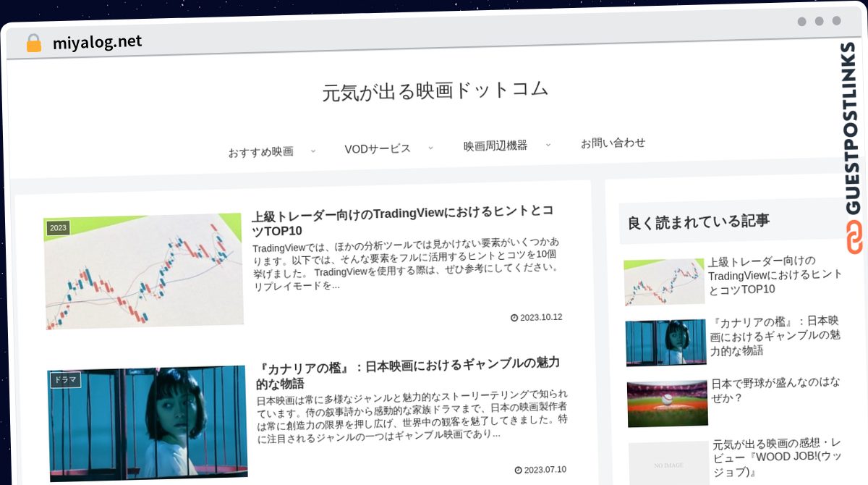
Task: Open main article 『カナリアの檻』 headline
Action: click(408, 372)
